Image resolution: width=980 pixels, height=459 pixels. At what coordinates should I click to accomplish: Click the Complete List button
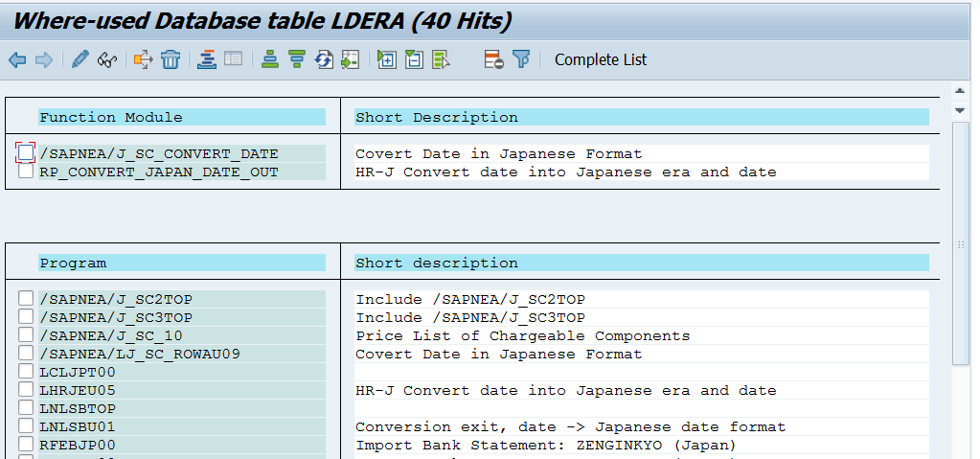click(601, 60)
